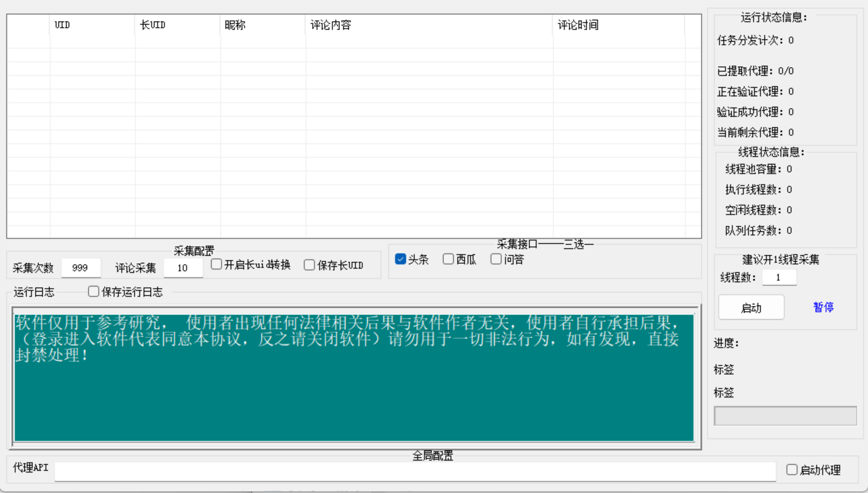The height and width of the screenshot is (493, 868).
Task: Click the 执行线程数 status label
Action: (758, 189)
